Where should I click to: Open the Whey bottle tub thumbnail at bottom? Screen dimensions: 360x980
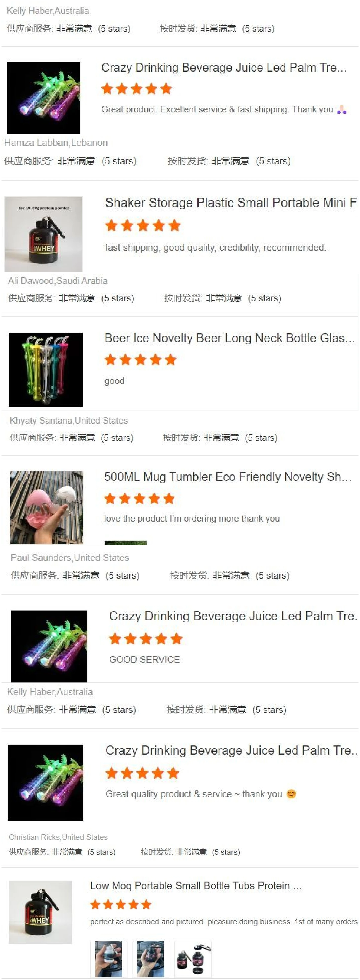tap(40, 912)
